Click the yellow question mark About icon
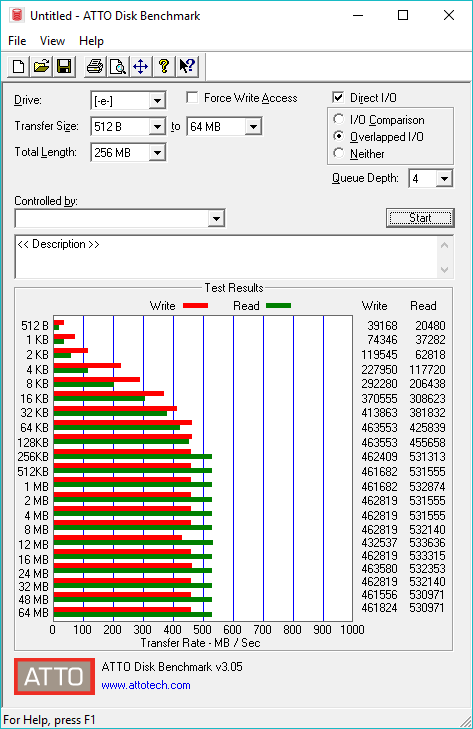473x729 pixels. pyautogui.click(x=163, y=66)
